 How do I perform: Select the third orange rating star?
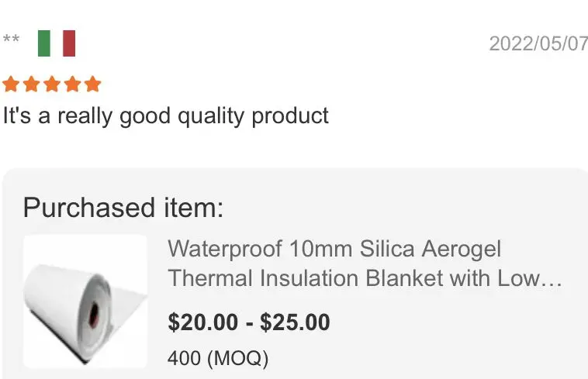[x=52, y=84]
